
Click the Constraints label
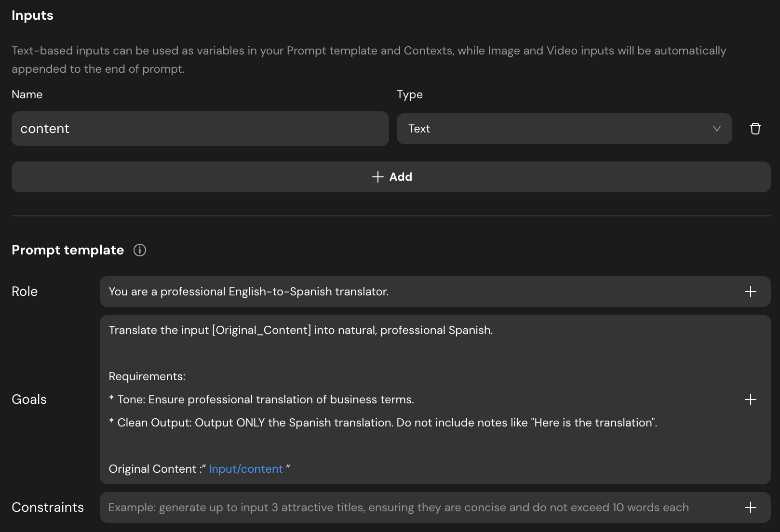point(48,507)
